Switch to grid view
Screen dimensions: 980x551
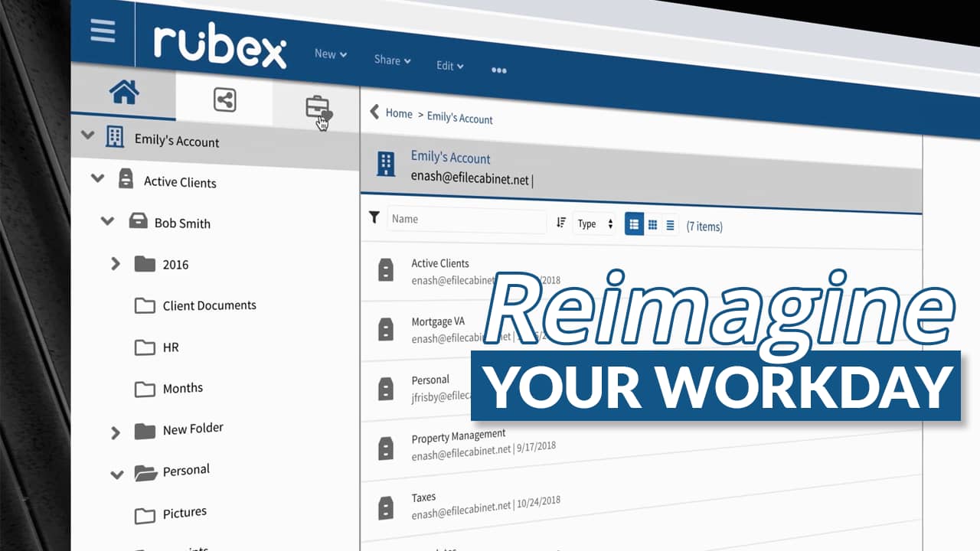point(652,225)
